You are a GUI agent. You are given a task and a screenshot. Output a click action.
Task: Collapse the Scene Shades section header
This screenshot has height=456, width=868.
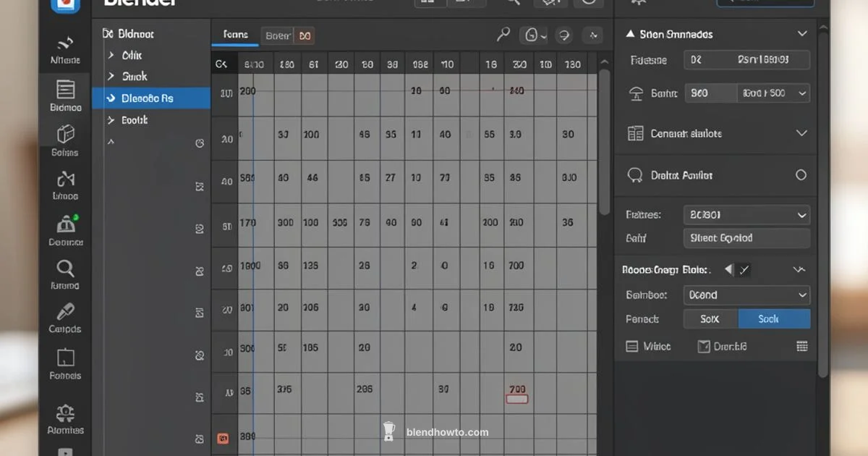[800, 33]
